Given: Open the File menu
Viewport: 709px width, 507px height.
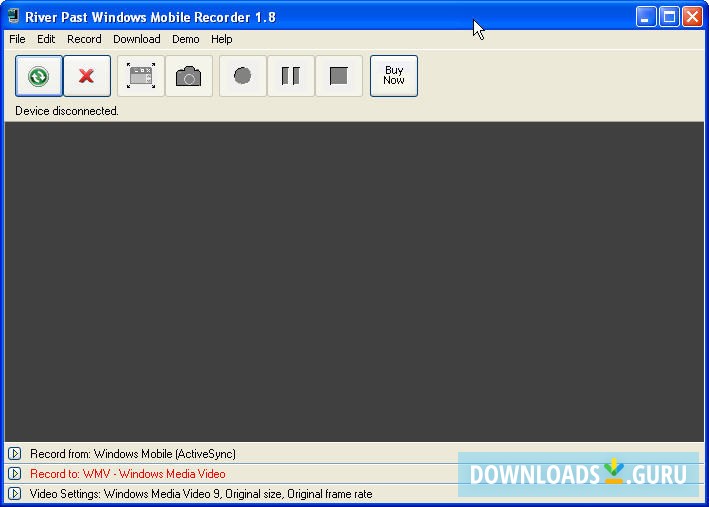Looking at the screenshot, I should (x=17, y=39).
